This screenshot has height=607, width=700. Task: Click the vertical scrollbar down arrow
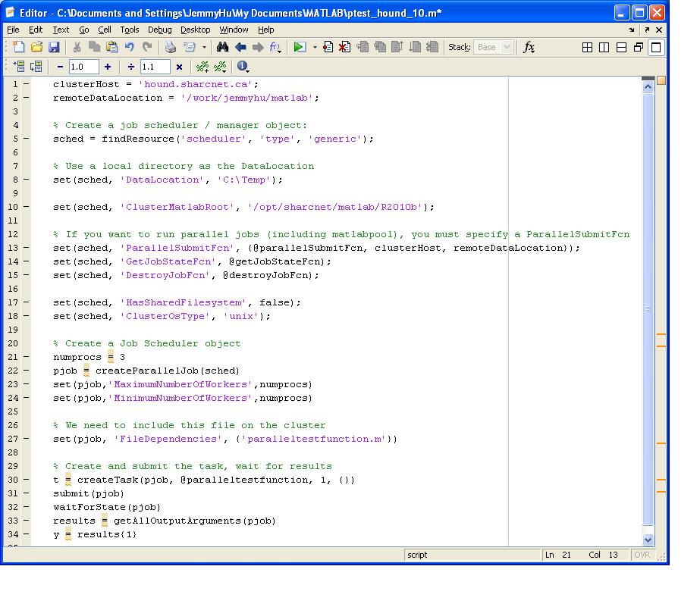pos(648,540)
